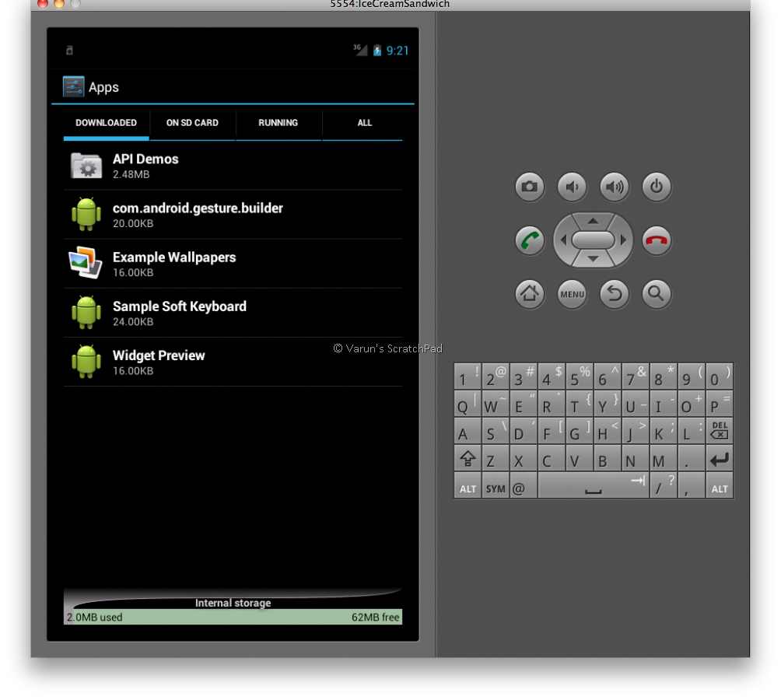Switch to the All tab
The width and height of the screenshot is (781, 700).
coord(364,123)
